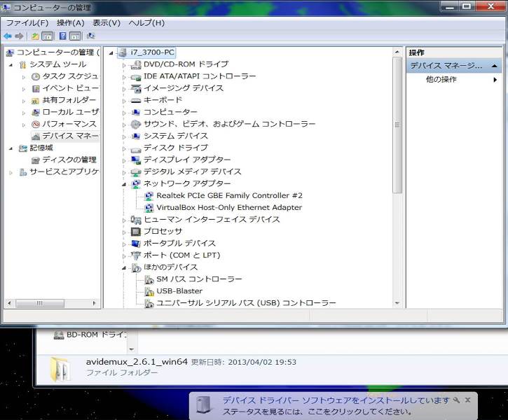Click the Up one level folder icon
The image size is (508, 420).
[x=35, y=36]
